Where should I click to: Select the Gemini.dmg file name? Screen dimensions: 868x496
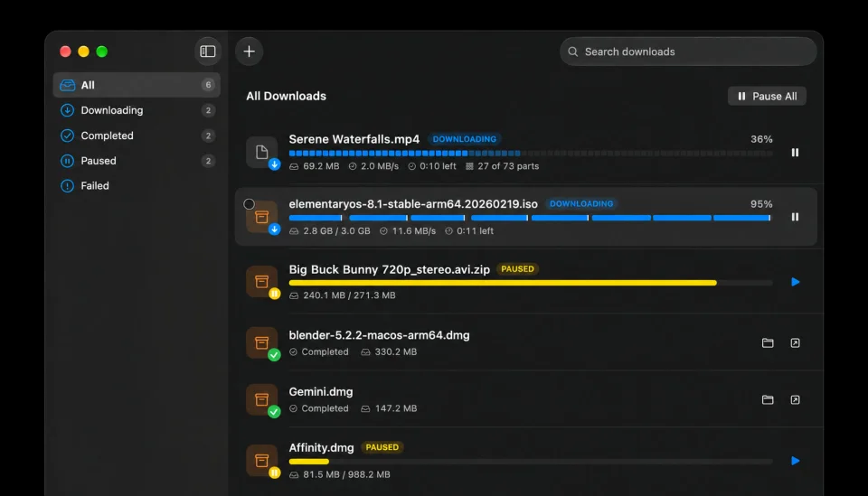(x=320, y=391)
